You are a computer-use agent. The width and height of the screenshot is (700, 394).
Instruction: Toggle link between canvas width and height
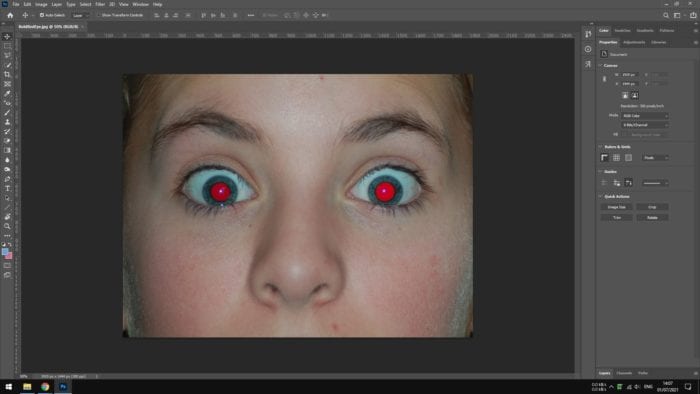tap(604, 79)
